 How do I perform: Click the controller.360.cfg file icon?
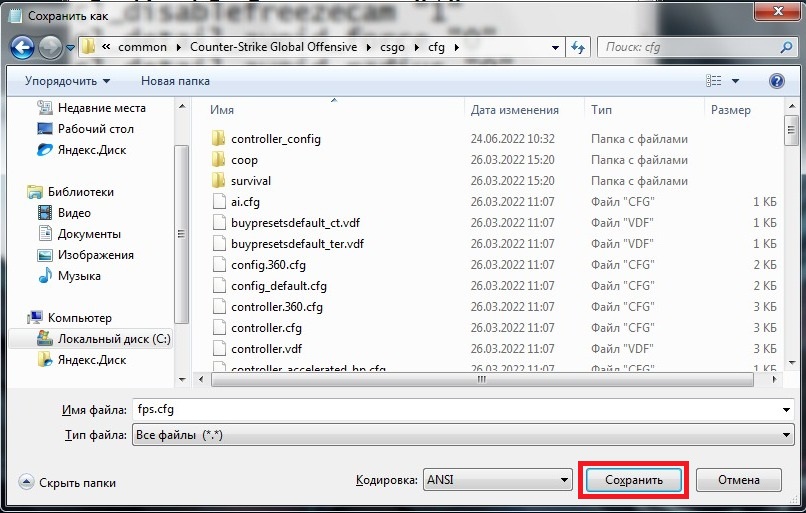point(219,307)
